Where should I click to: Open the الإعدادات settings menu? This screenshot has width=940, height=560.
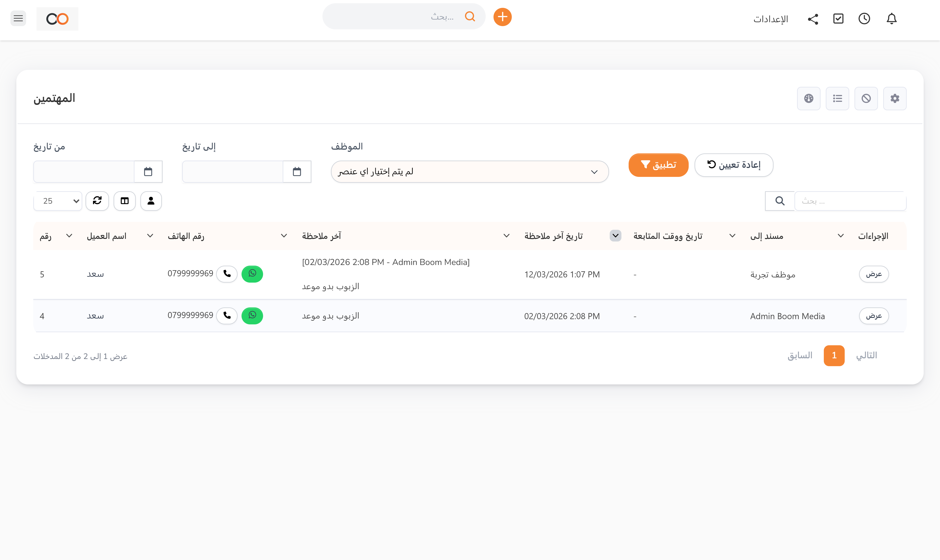(x=770, y=19)
